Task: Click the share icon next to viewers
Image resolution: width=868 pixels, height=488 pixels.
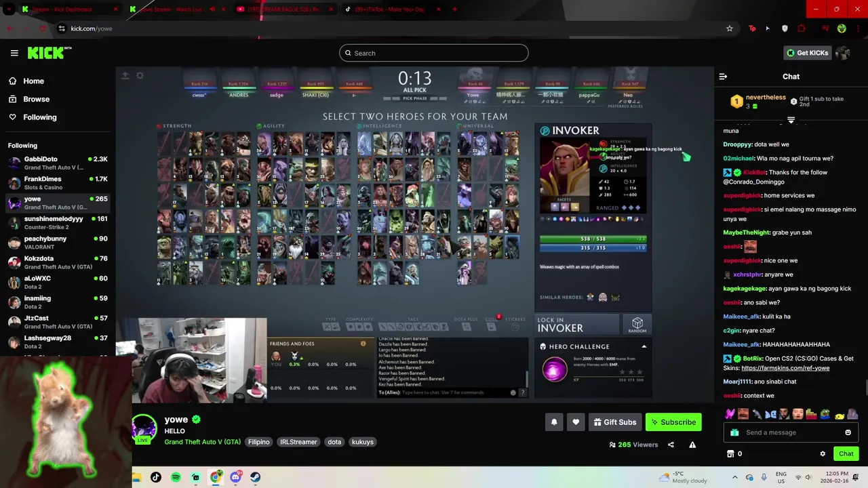Action: pyautogui.click(x=671, y=445)
